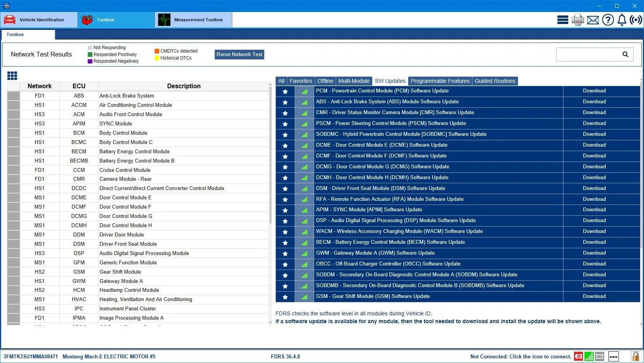Select the Favorites filter tab

pos(301,81)
